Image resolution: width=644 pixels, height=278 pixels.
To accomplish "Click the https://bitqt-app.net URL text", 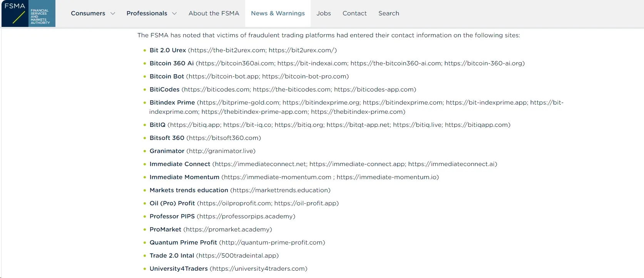I will pyautogui.click(x=358, y=125).
